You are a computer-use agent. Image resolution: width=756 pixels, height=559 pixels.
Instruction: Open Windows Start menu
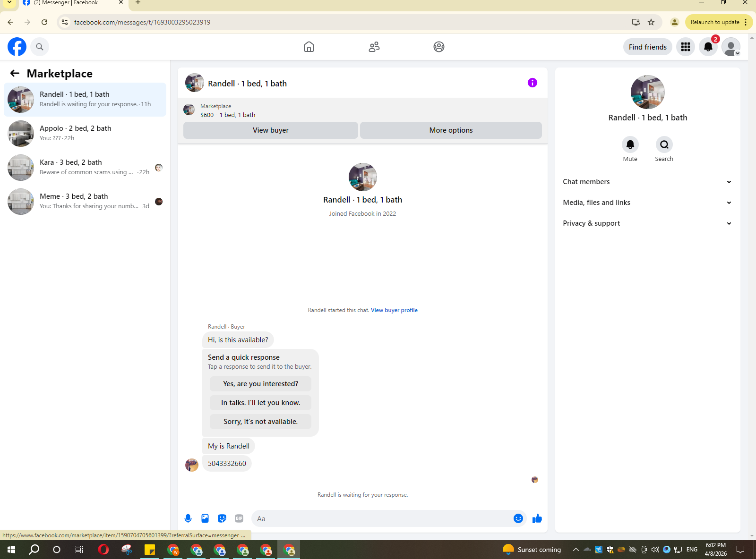11,550
